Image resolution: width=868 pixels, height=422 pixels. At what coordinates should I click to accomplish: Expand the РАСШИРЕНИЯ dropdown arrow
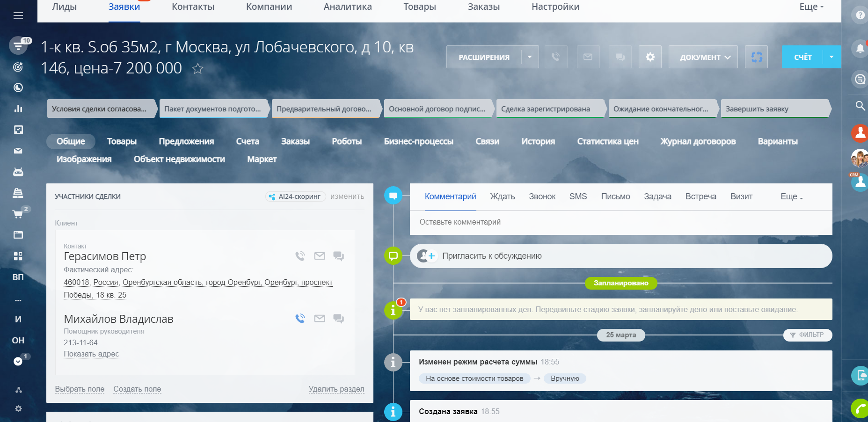click(530, 57)
